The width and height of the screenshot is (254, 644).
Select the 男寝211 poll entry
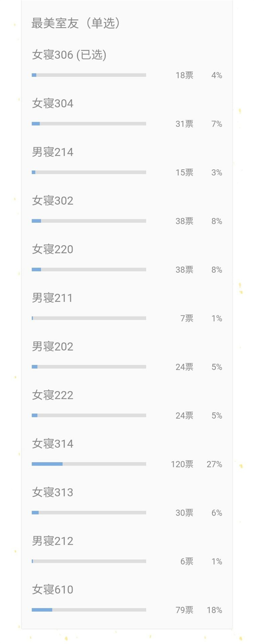tap(52, 298)
